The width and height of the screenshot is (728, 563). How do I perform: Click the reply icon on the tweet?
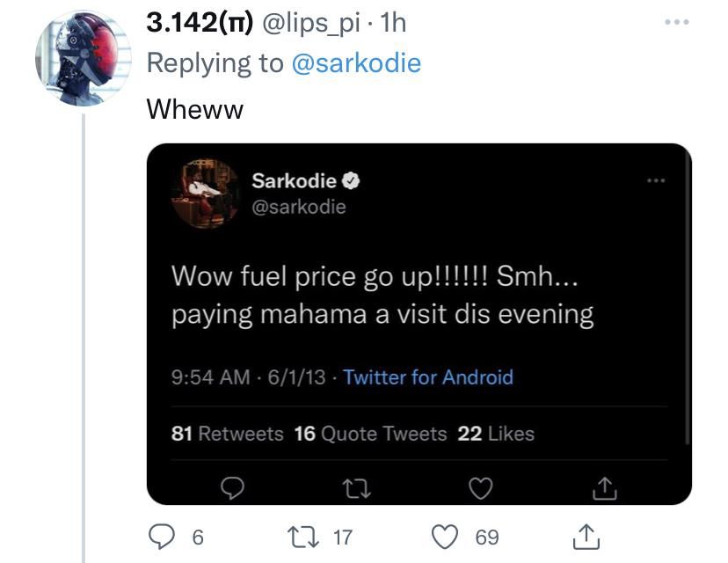(161, 537)
